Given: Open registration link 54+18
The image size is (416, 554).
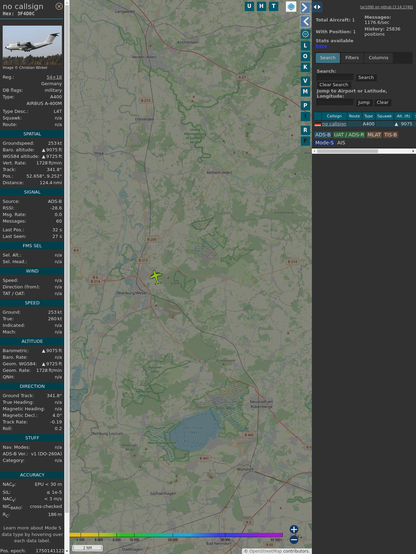Looking at the screenshot, I should [54, 77].
